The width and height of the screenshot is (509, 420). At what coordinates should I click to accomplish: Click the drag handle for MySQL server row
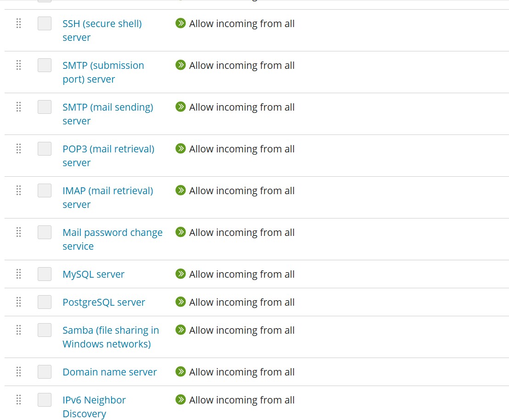[19, 274]
